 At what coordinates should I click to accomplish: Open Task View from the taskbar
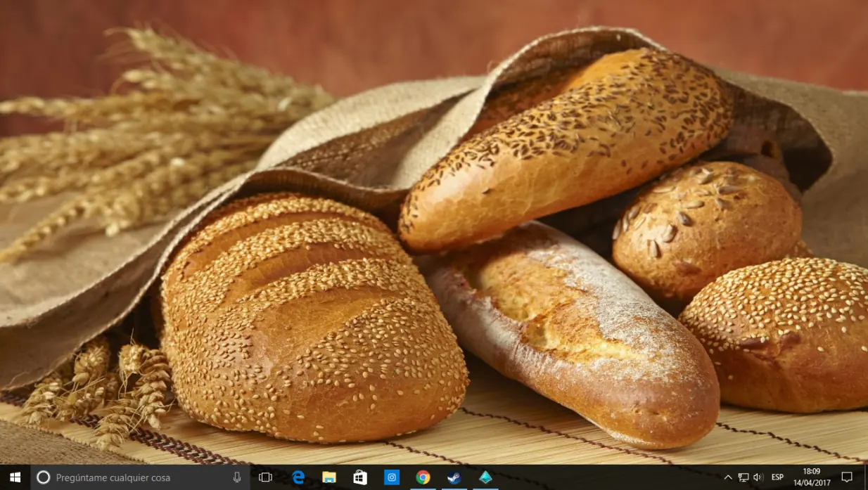265,477
